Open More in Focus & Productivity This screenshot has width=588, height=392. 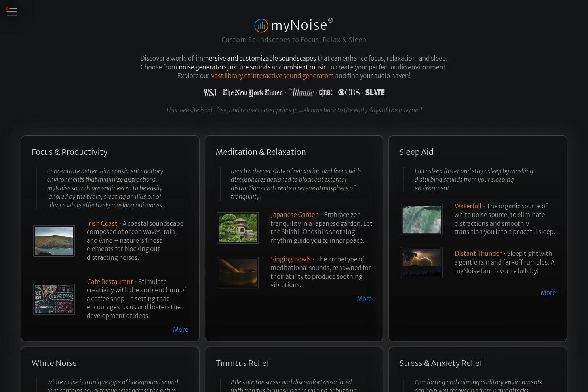[x=181, y=329]
